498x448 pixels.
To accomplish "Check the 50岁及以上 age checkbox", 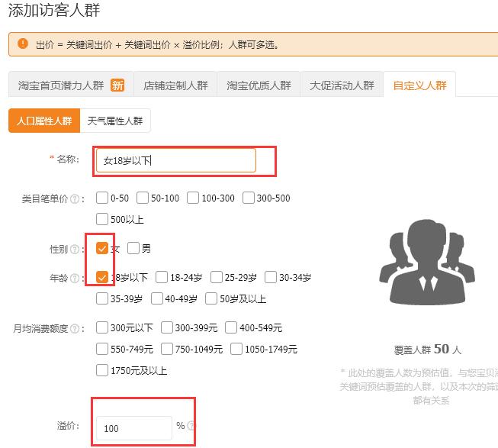I will [211, 298].
